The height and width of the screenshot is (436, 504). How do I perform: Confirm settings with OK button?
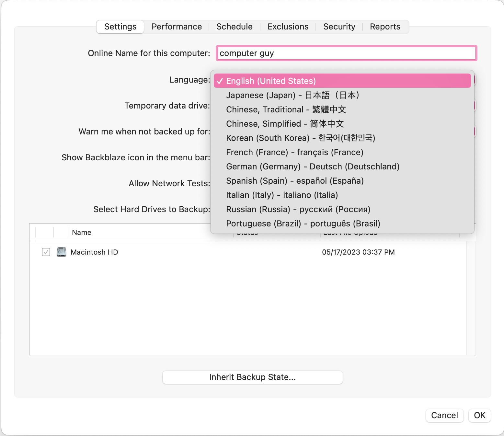480,415
